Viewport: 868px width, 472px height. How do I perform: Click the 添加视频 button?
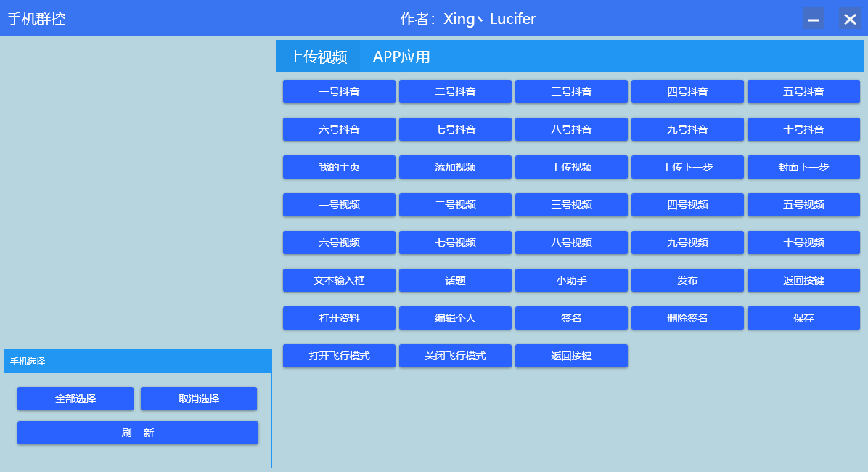455,167
